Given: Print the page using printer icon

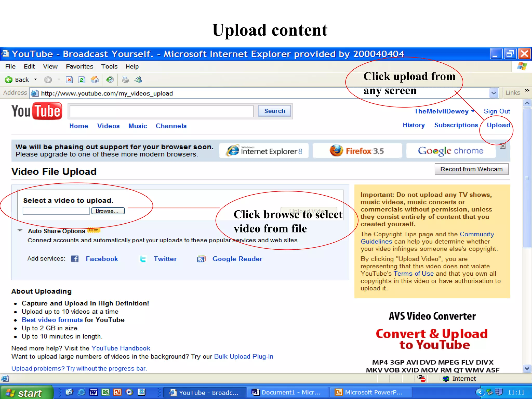Looking at the screenshot, I should (x=125, y=80).
